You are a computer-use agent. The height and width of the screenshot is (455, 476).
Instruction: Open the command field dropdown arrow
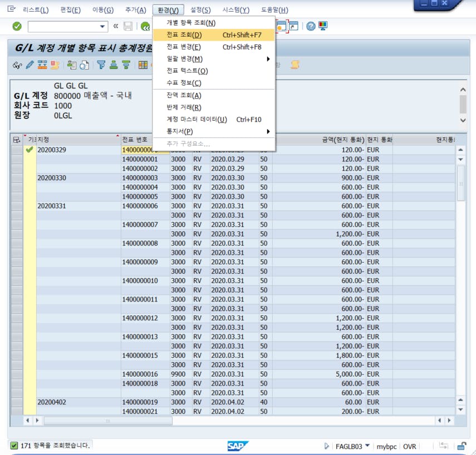pyautogui.click(x=102, y=27)
